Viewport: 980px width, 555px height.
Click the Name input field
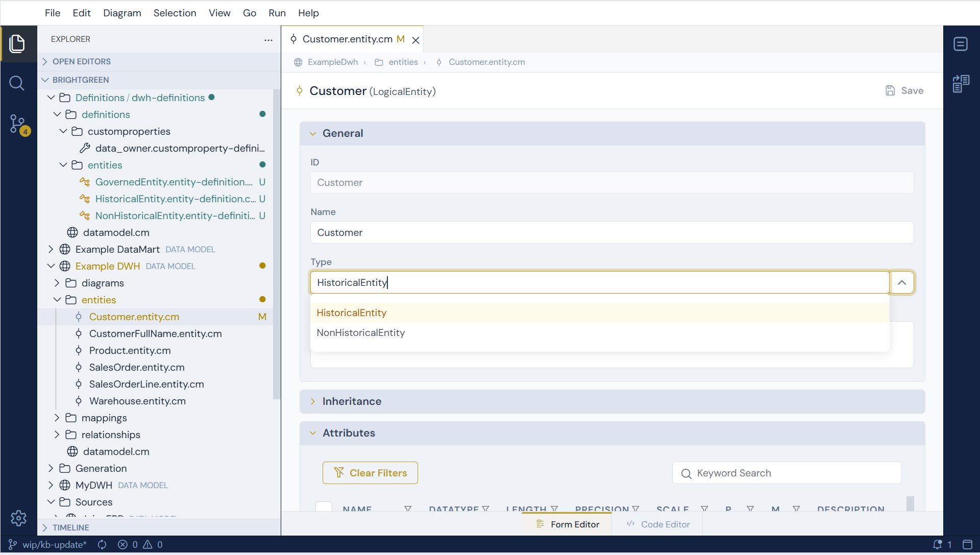(x=612, y=233)
